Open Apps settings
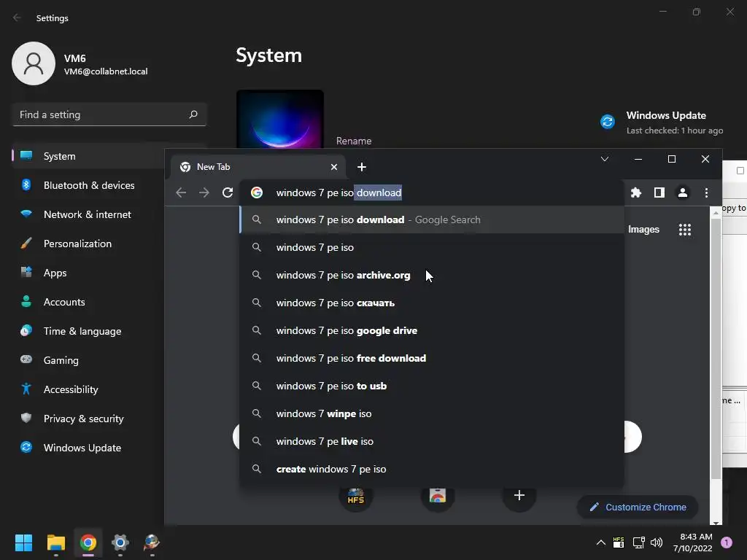This screenshot has height=560, width=747. [88, 273]
